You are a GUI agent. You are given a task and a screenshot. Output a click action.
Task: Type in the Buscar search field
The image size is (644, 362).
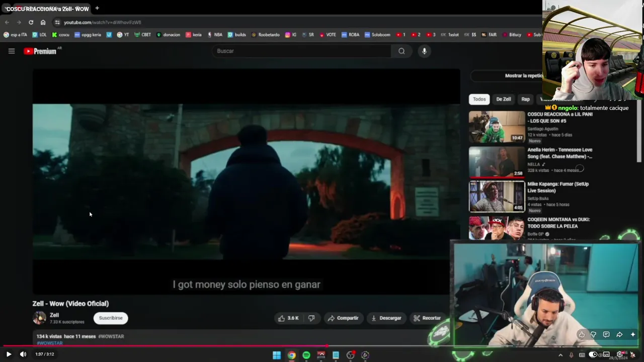click(302, 51)
